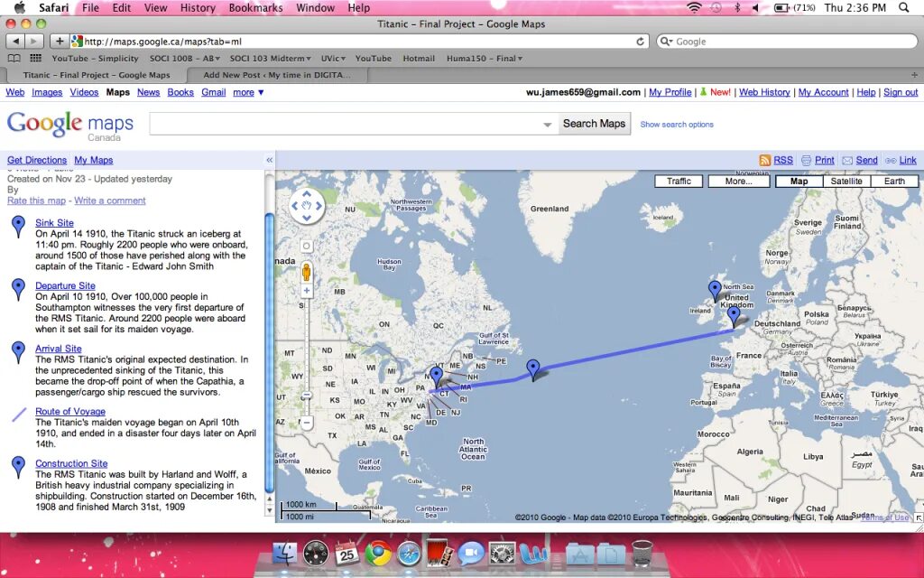Open Top Sites grid icon
This screenshot has height=578, width=924.
(36, 59)
